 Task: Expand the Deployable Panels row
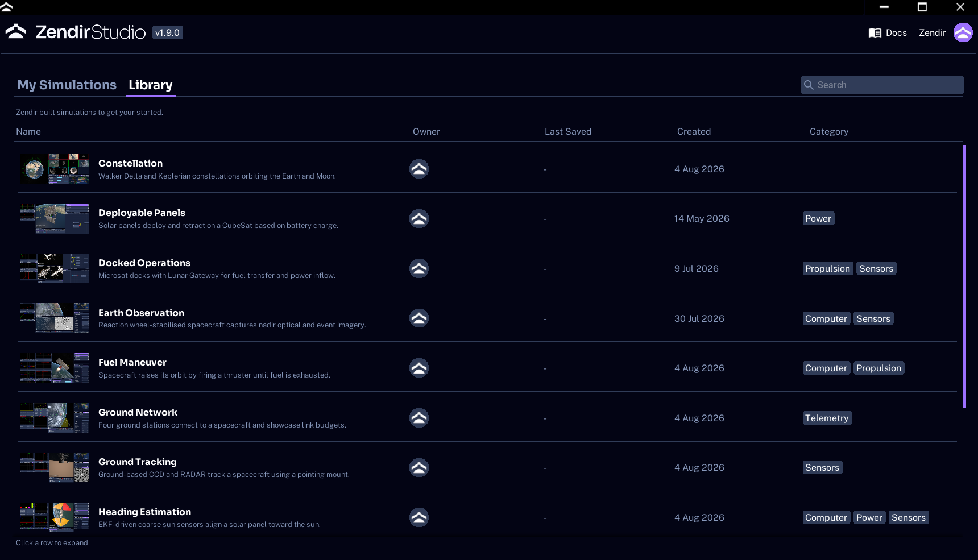point(487,218)
